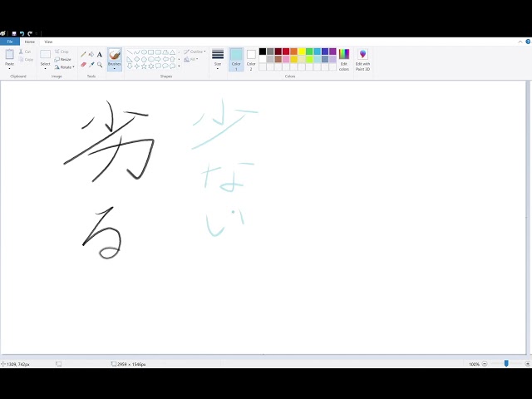532x399 pixels.
Task: Expand the Shapes gallery more arrow
Action: [x=180, y=66]
